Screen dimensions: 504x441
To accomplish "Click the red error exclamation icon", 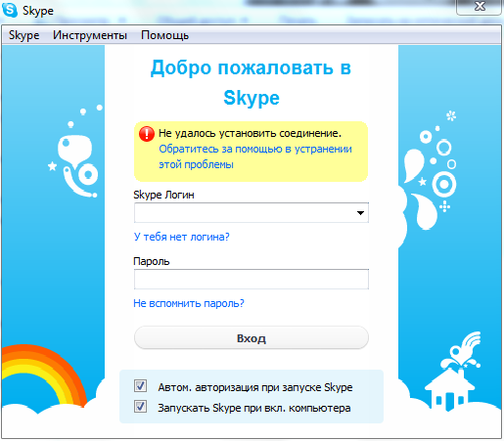I will [x=147, y=134].
